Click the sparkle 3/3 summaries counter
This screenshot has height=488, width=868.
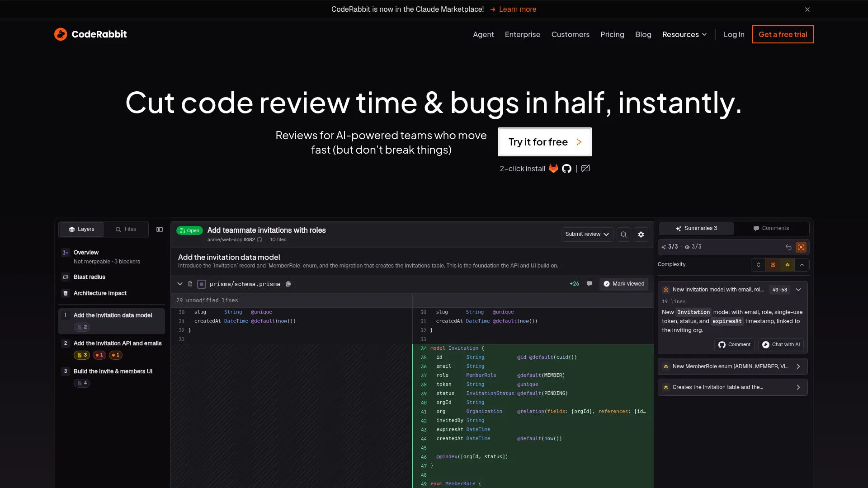(670, 247)
